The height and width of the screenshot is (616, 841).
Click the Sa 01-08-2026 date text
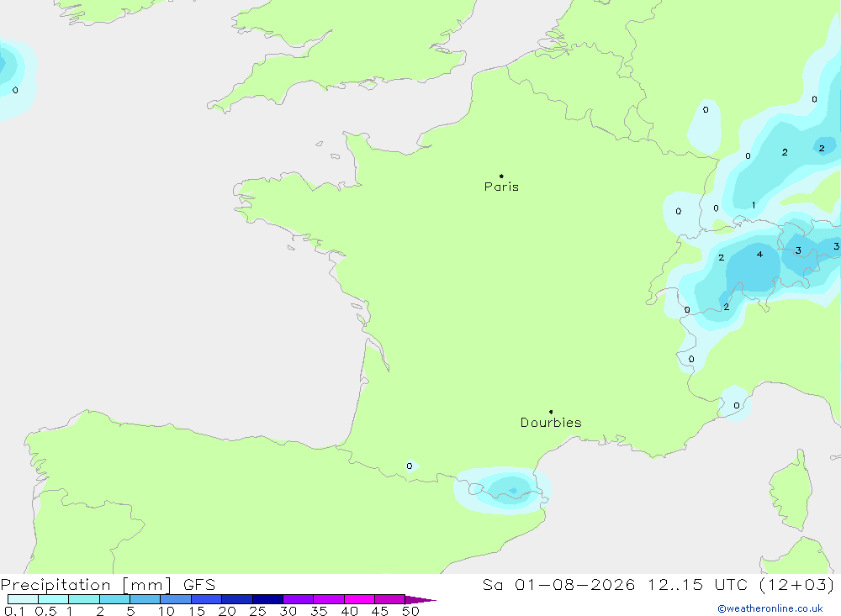coord(558,585)
